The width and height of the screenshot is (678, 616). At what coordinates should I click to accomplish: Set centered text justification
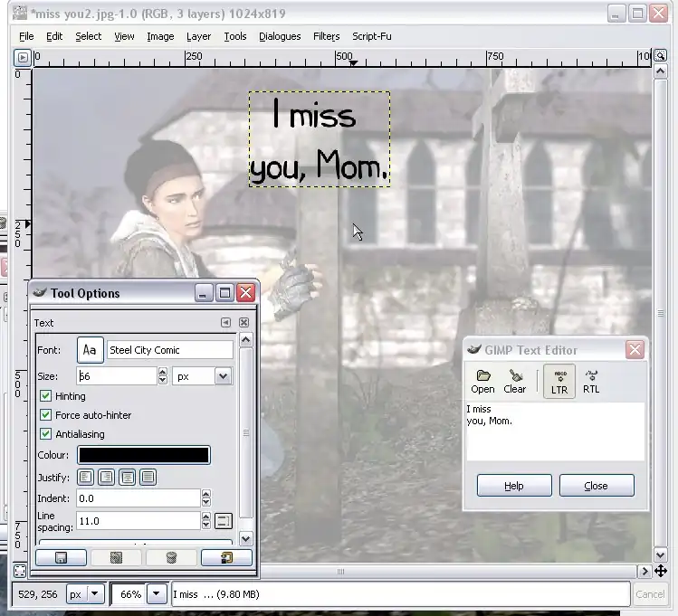tap(128, 477)
